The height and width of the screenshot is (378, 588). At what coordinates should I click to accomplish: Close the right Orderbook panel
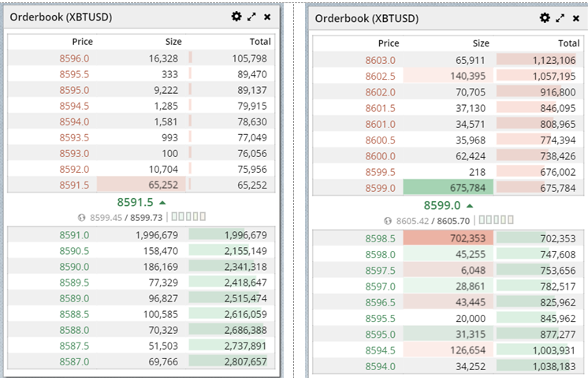pyautogui.click(x=576, y=18)
